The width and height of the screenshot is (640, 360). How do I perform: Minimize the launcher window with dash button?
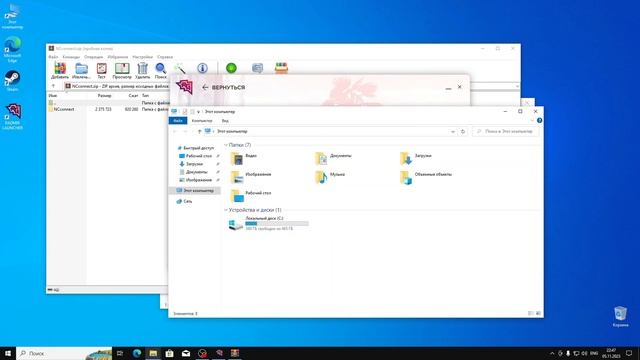coord(448,88)
